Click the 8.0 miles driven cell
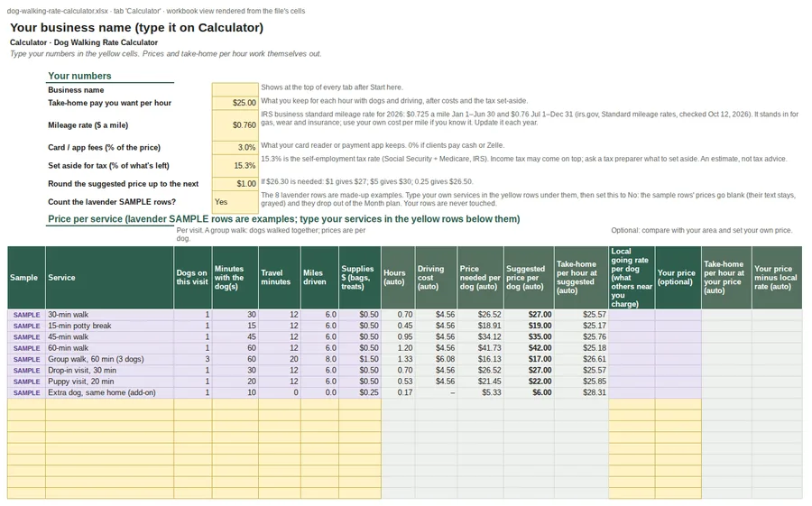This screenshot has height=506, width=812. pos(319,359)
